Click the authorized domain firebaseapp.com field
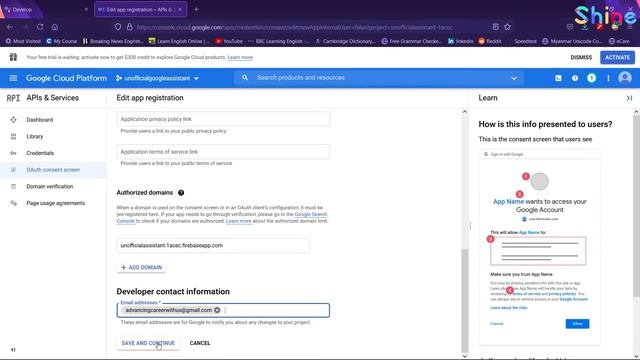The image size is (640, 360). click(213, 245)
